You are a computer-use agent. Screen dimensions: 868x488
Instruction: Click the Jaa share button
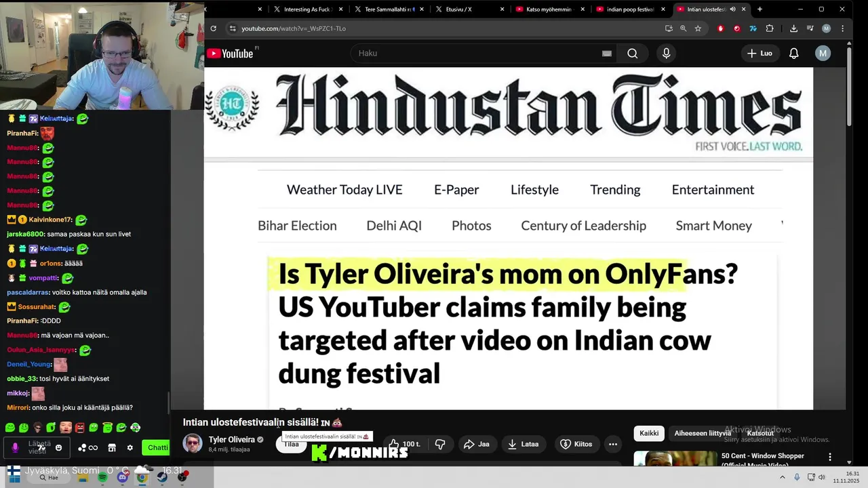(476, 445)
